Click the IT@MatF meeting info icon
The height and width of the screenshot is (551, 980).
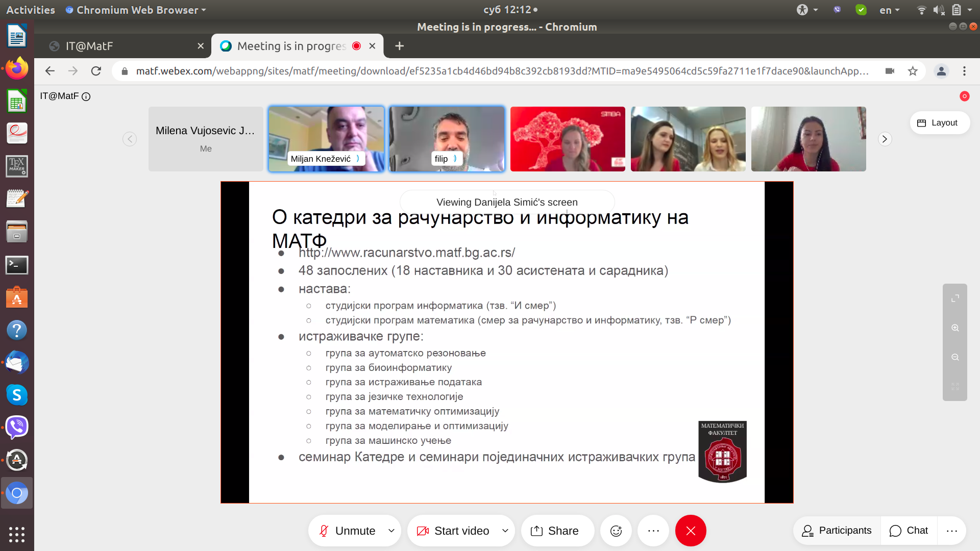tap(86, 96)
